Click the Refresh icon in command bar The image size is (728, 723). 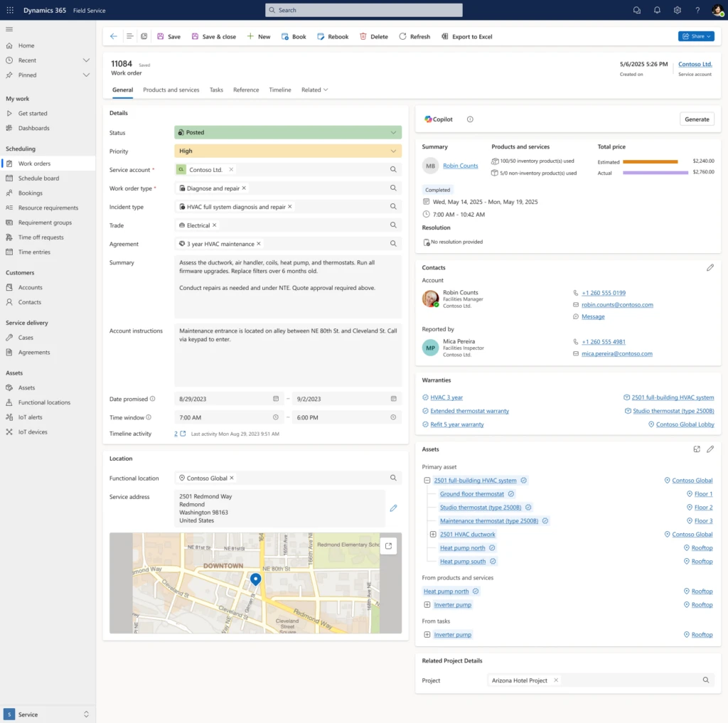coord(402,36)
